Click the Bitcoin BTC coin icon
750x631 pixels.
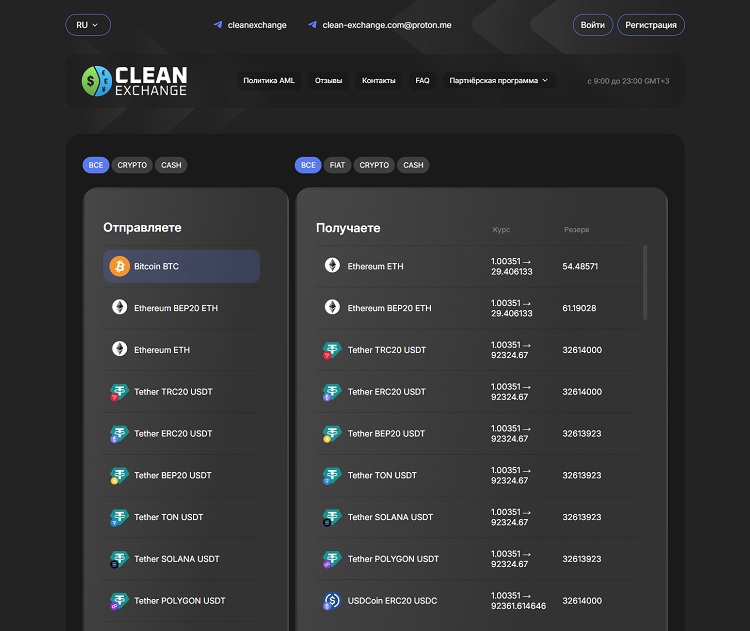point(120,266)
